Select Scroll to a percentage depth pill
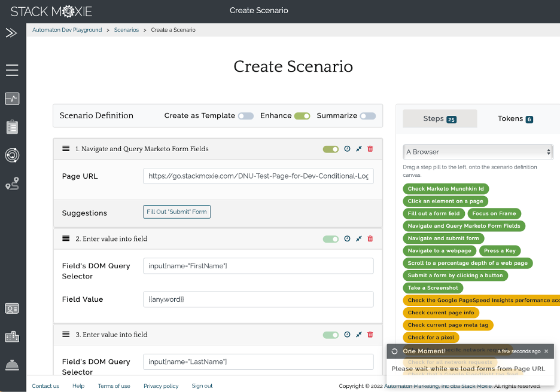Viewport: 560px width, 392px height. tap(467, 264)
